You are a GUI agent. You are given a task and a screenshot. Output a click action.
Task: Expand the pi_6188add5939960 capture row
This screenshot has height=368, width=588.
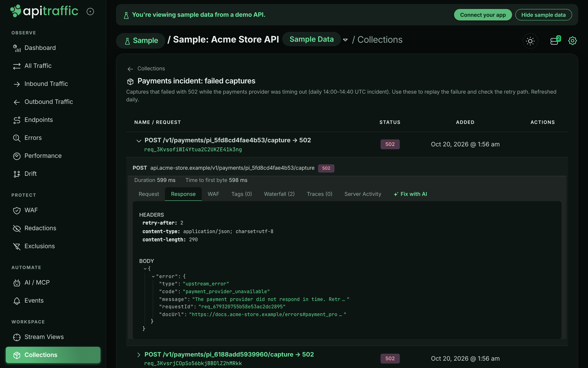pos(139,355)
